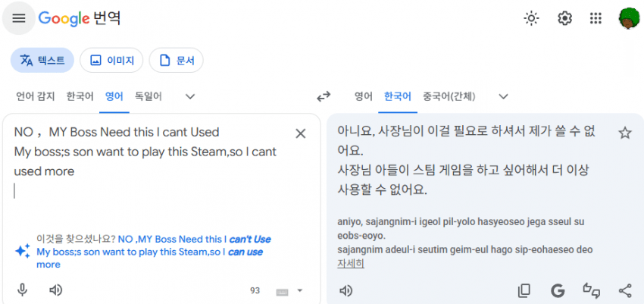Swap source and target languages
The image size is (644, 304).
(324, 96)
